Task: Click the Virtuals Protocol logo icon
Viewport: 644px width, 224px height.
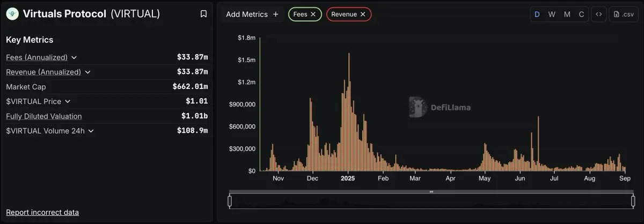Action: [x=12, y=14]
